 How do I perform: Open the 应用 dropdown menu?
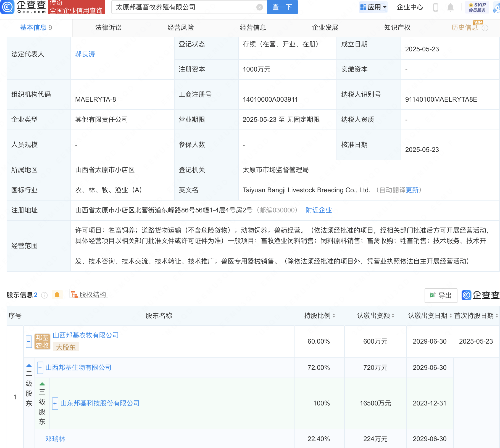[x=373, y=7]
